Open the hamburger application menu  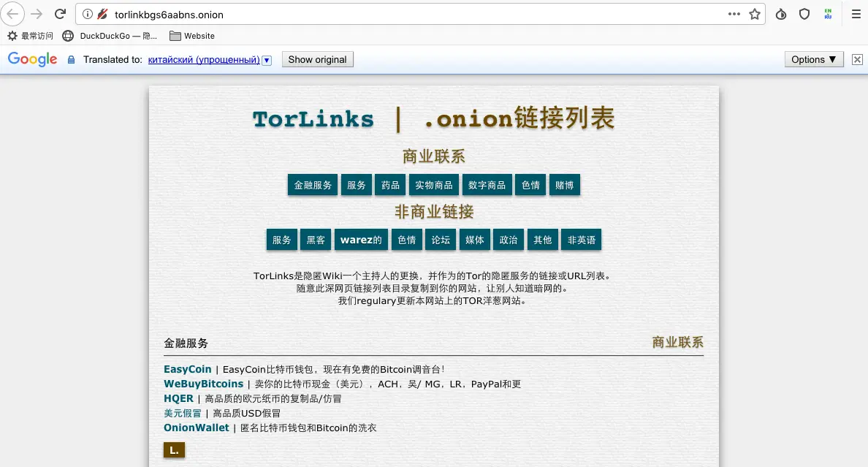(x=856, y=15)
